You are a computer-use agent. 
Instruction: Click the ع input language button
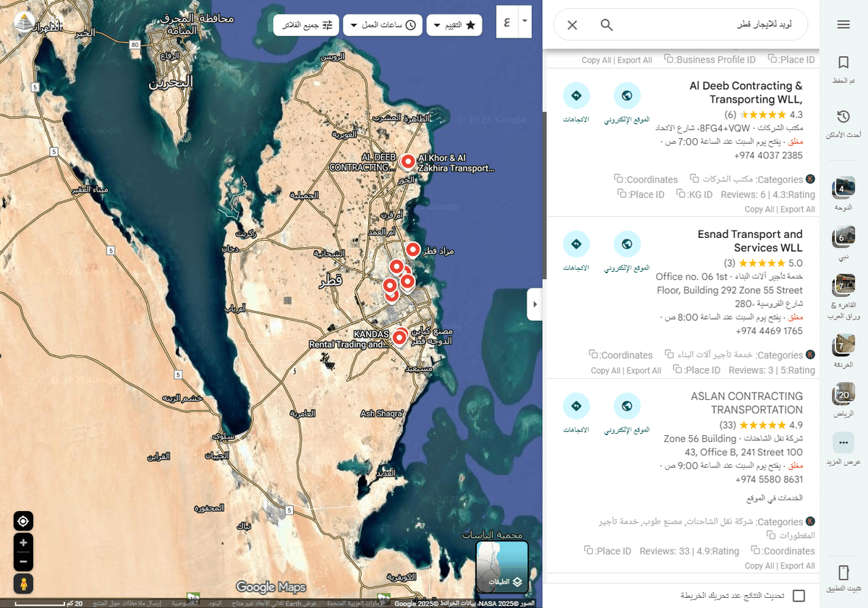508,22
